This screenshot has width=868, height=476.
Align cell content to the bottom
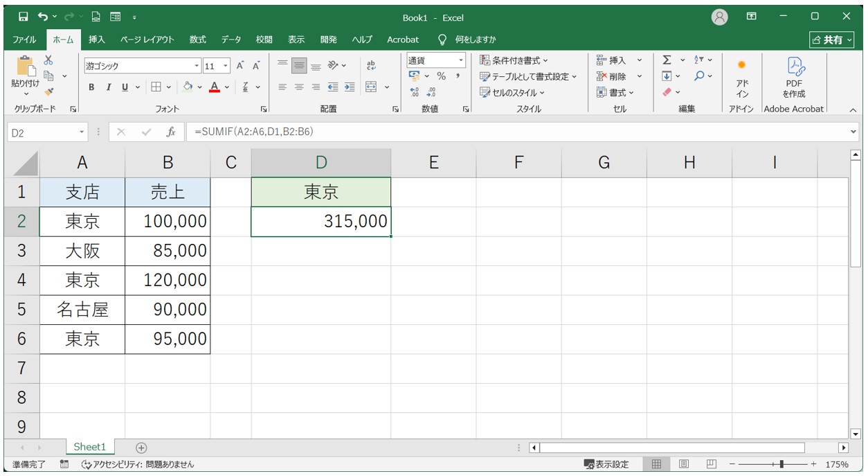pos(316,67)
